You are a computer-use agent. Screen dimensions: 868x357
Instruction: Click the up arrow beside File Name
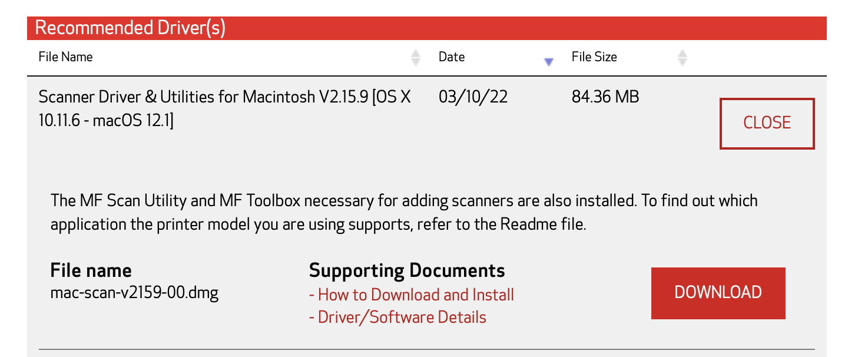[416, 53]
